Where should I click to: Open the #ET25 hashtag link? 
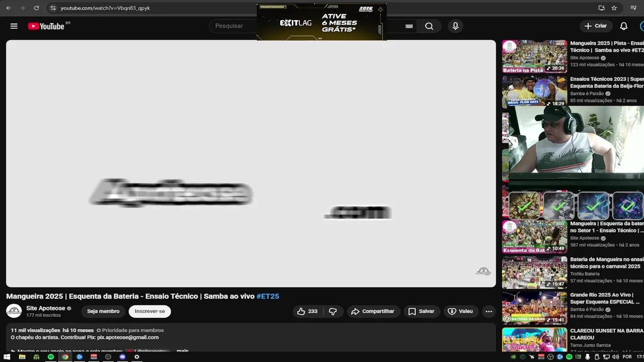[x=268, y=296]
